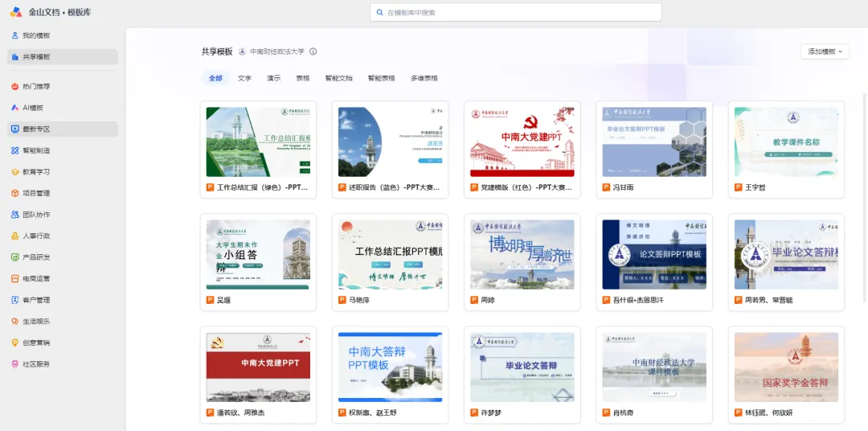Click the 最新专区 monitor icon
The image size is (868, 431).
(15, 129)
